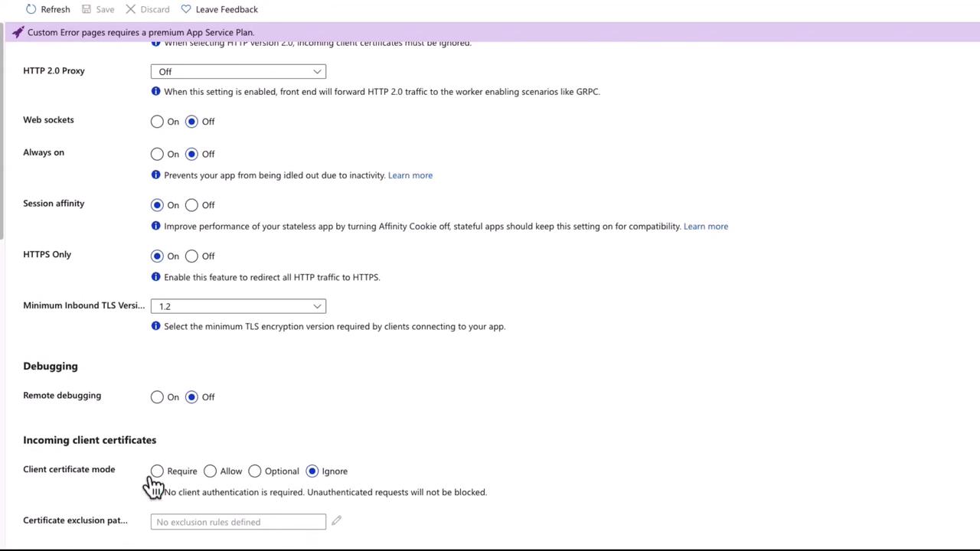Viewport: 980px width, 551px height.
Task: Enable Remote debugging by selecting On
Action: click(157, 396)
